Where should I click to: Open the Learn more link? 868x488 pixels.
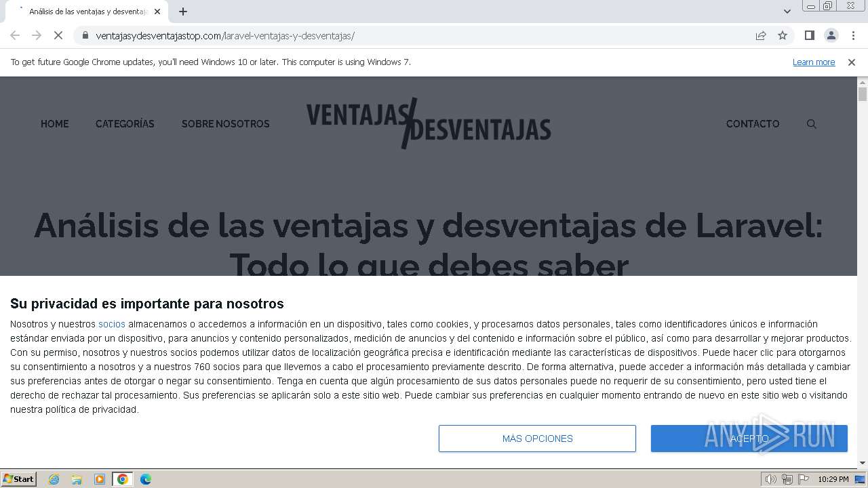point(814,62)
